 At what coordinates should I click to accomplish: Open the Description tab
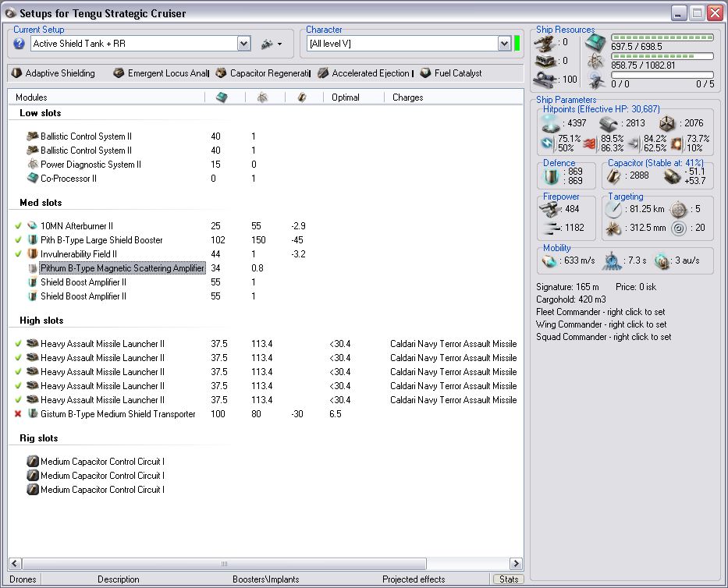click(x=119, y=579)
